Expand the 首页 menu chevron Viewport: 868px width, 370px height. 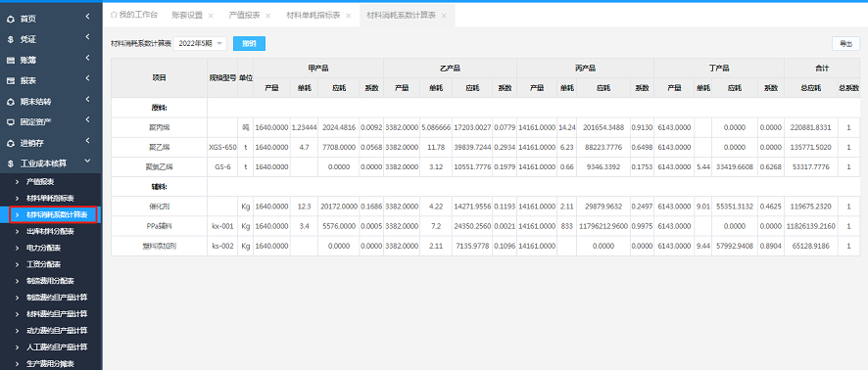[x=87, y=18]
